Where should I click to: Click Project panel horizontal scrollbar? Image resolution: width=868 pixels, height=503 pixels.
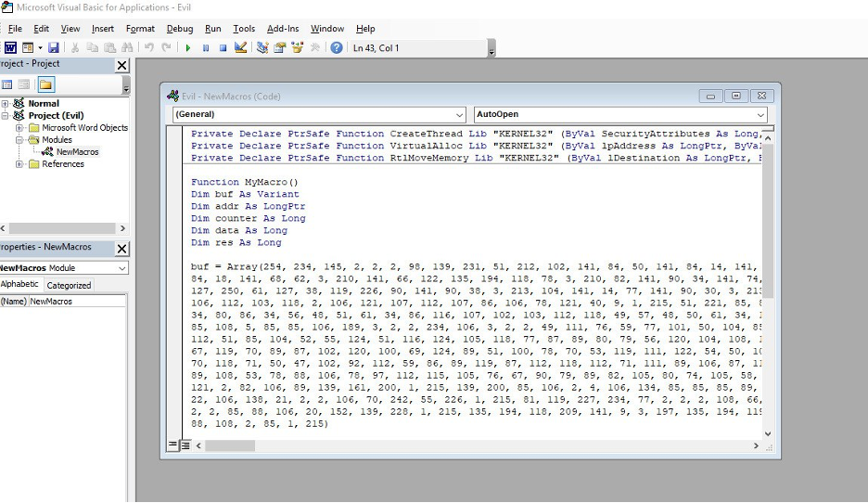tap(62, 228)
